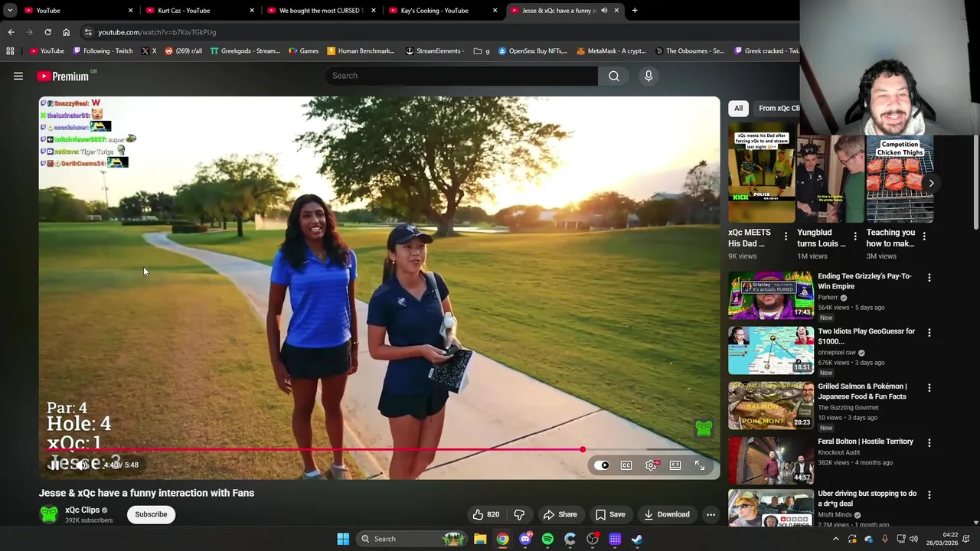This screenshot has height=551, width=980.
Task: Open the StreamElements bookmark
Action: 435,51
